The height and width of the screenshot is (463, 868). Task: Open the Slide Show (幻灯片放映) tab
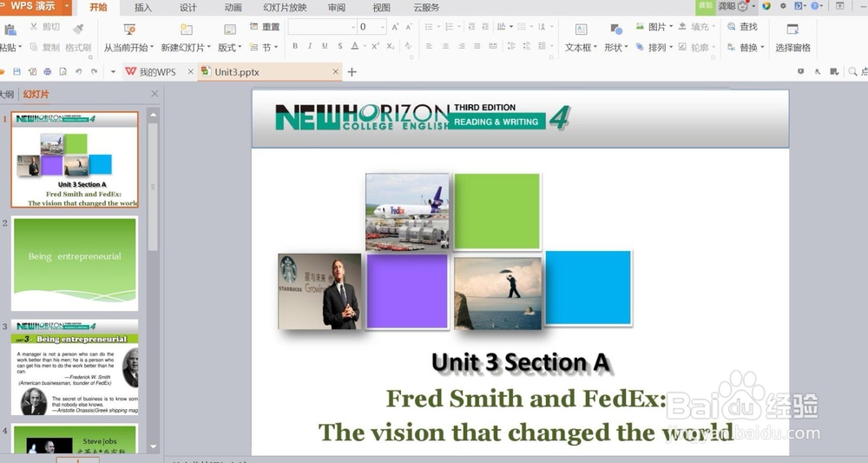[285, 8]
